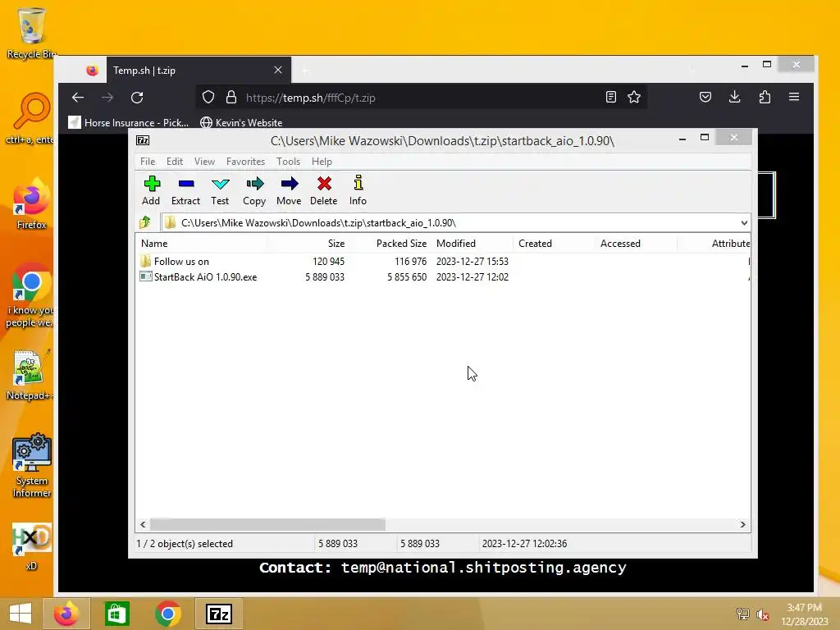The width and height of the screenshot is (840, 630).
Task: Open the Firefox desktop shortcut
Action: [x=31, y=204]
